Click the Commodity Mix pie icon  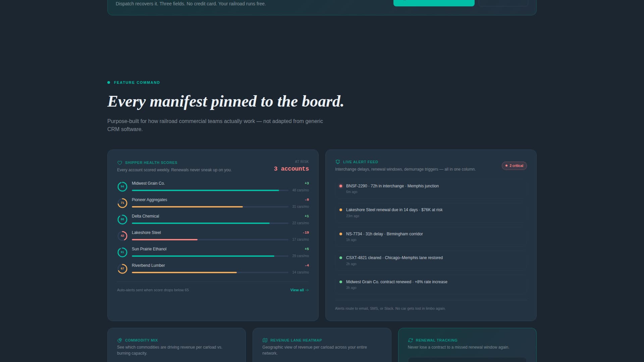pyautogui.click(x=120, y=340)
